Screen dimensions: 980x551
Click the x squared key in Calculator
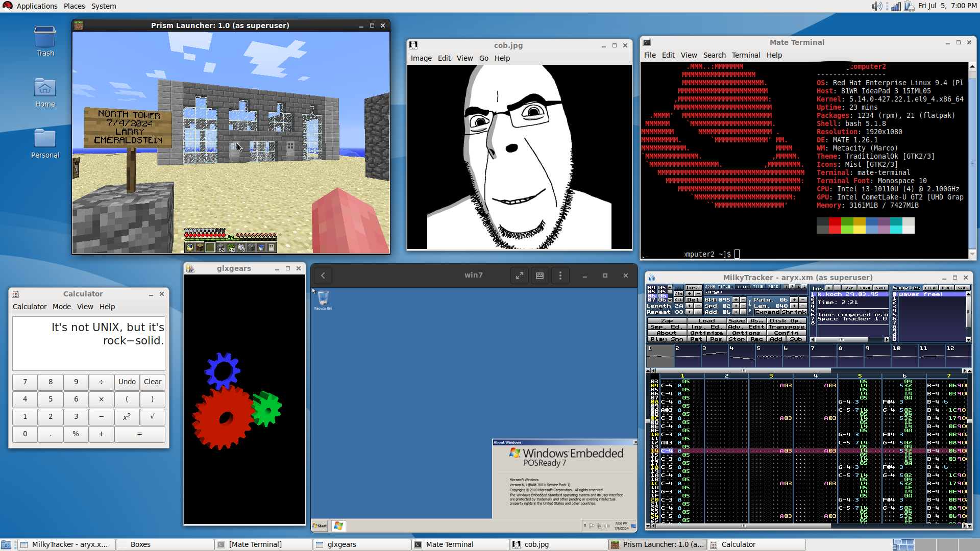tap(127, 417)
